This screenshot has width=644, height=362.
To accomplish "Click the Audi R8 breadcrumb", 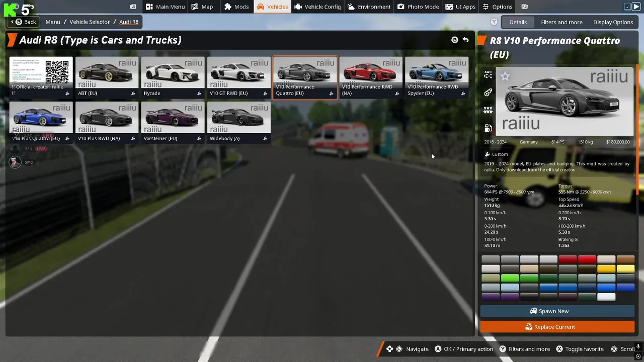I will pyautogui.click(x=129, y=22).
